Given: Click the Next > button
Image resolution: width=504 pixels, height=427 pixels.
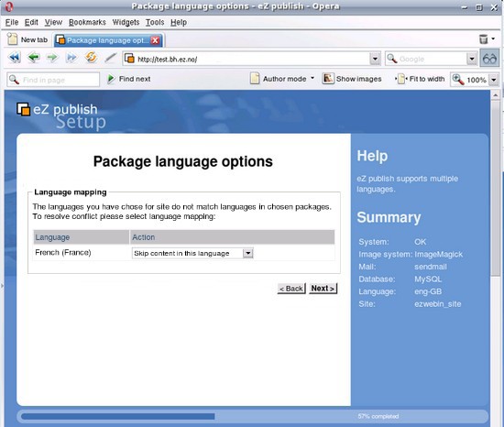Looking at the screenshot, I should (323, 289).
